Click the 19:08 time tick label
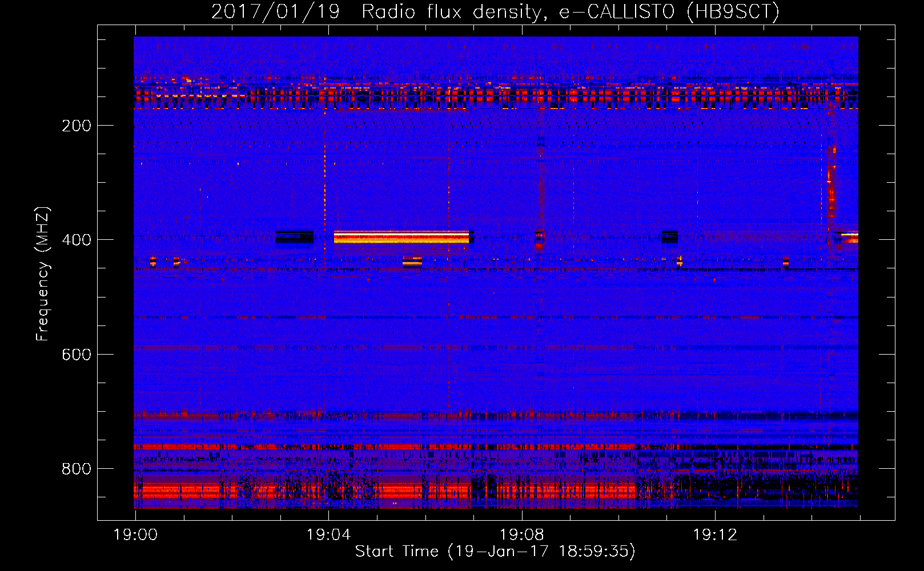The height and width of the screenshot is (571, 924). (521, 535)
